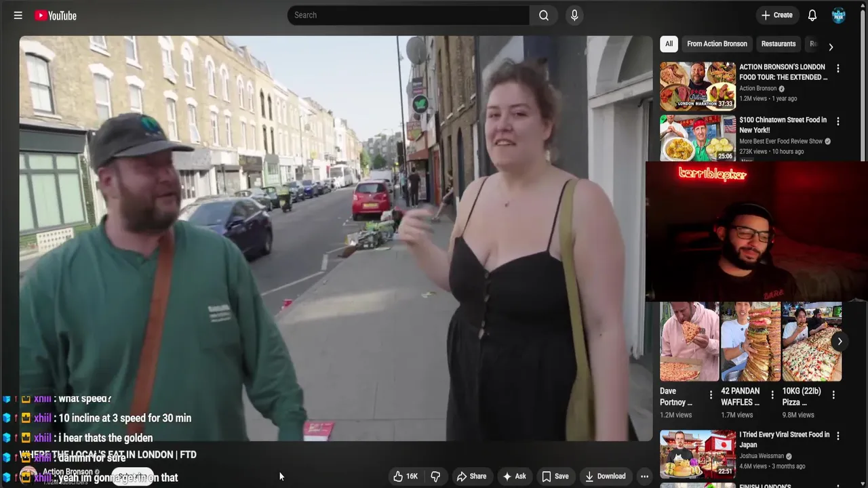Open the Action Bronson channel name
This screenshot has height=488, width=868.
click(x=68, y=472)
